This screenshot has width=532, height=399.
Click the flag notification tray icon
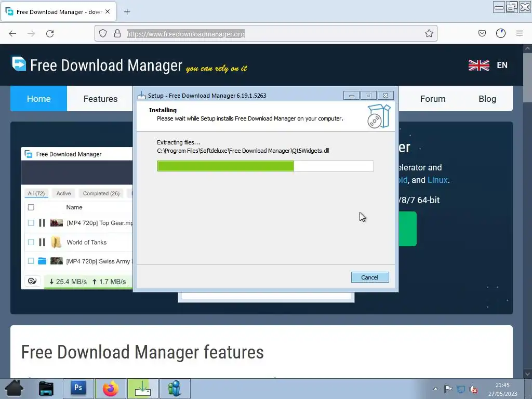448,389
